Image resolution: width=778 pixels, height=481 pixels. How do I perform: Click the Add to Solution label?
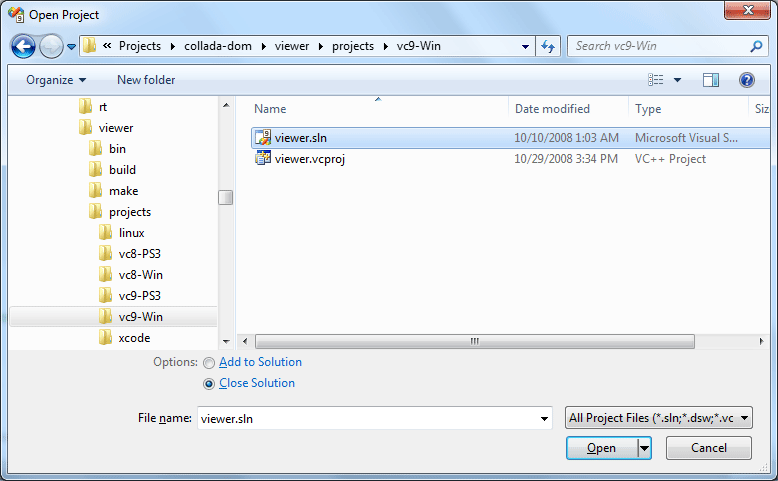[x=260, y=362]
